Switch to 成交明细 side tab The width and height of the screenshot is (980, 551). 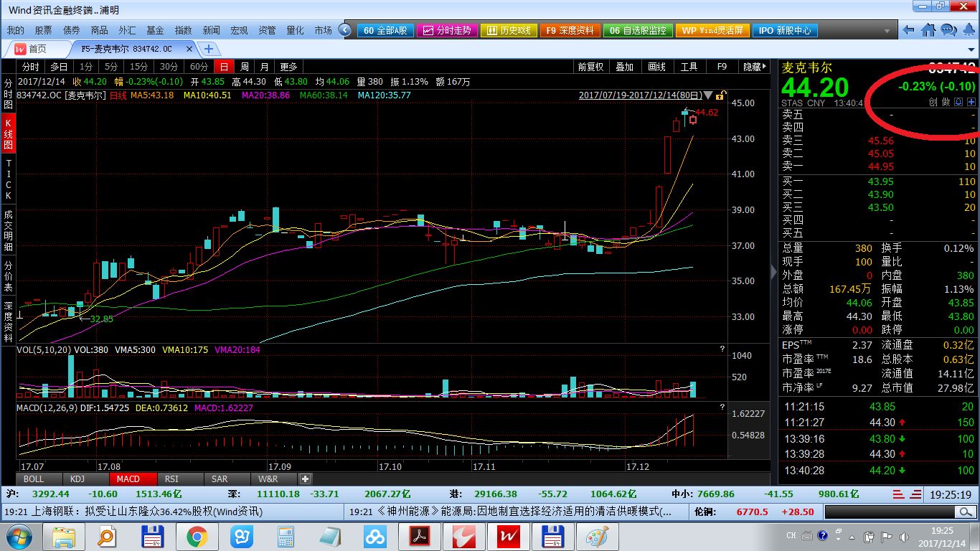coord(8,230)
